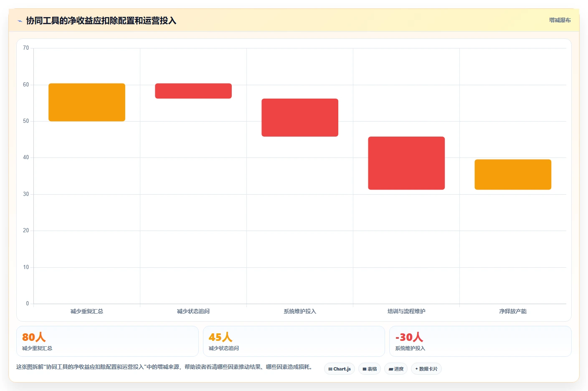588x391 pixels.
Task: Click the x-axis label 培训与流程维护
Action: pos(406,311)
